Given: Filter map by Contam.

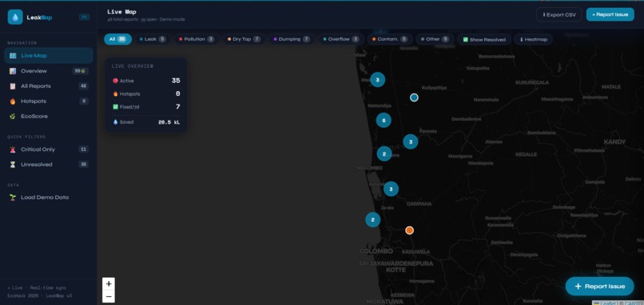Looking at the screenshot, I should pyautogui.click(x=390, y=39).
